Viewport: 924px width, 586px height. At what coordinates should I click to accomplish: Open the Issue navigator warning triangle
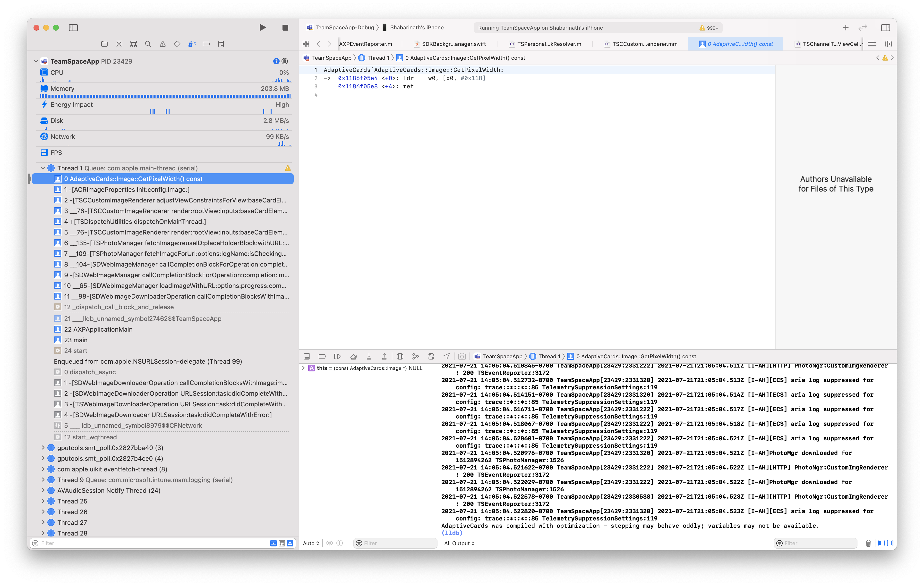[x=163, y=44]
